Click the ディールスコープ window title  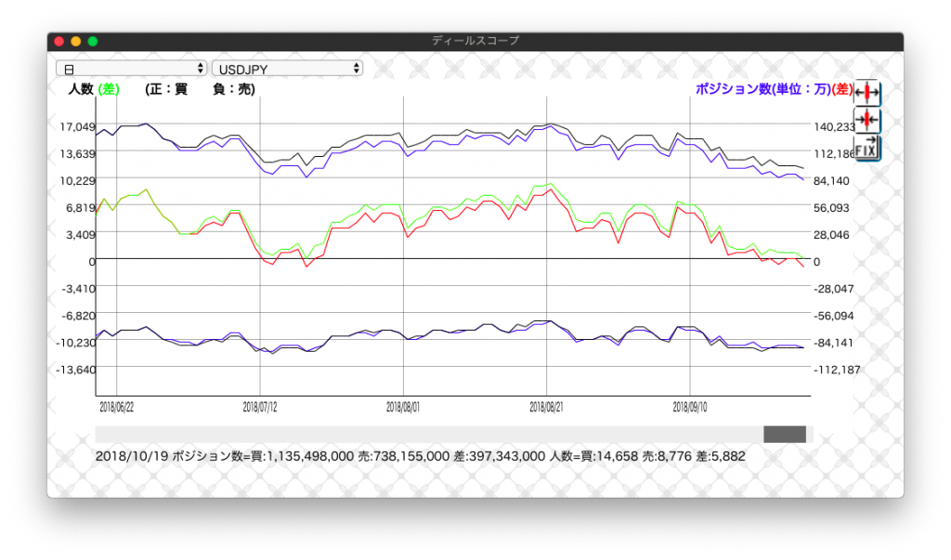(475, 41)
